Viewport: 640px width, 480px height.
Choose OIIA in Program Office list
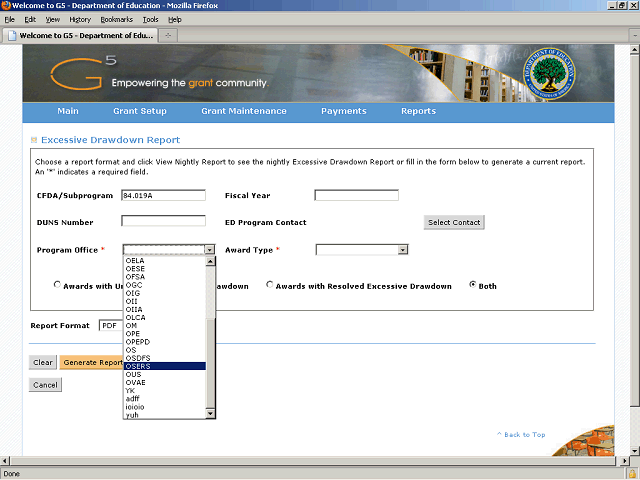(x=165, y=309)
